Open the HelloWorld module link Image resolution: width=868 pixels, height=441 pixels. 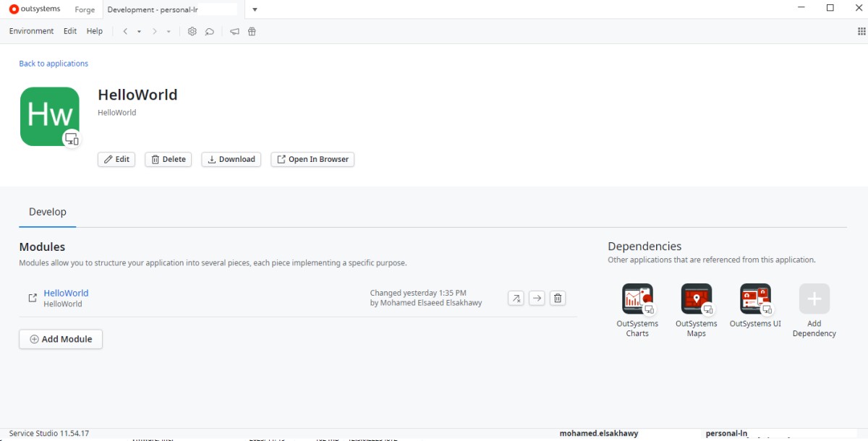(x=66, y=293)
